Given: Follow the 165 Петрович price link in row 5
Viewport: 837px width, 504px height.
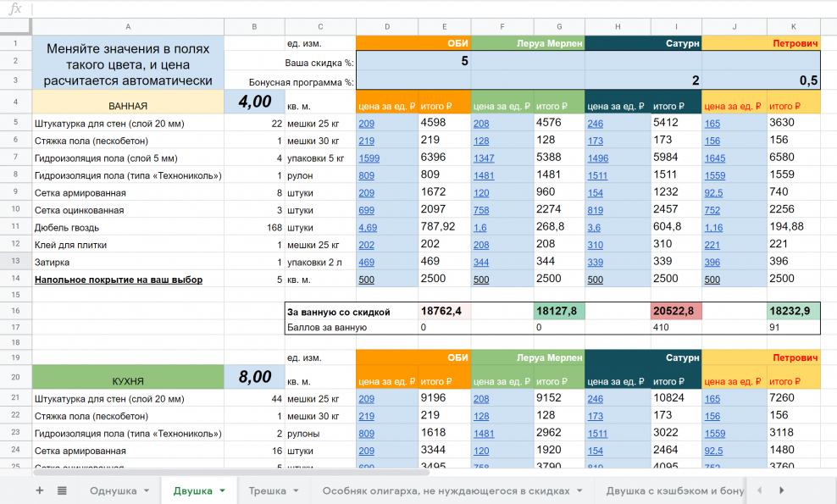Looking at the screenshot, I should [712, 123].
